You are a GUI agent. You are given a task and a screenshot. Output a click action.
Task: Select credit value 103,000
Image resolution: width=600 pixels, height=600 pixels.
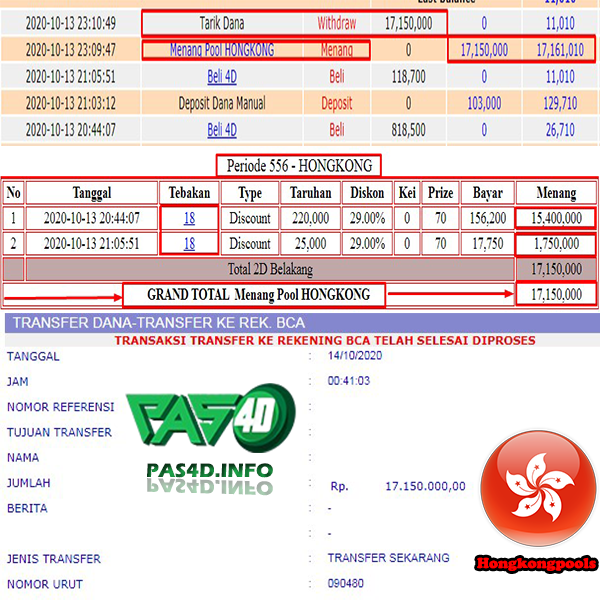[x=484, y=103]
